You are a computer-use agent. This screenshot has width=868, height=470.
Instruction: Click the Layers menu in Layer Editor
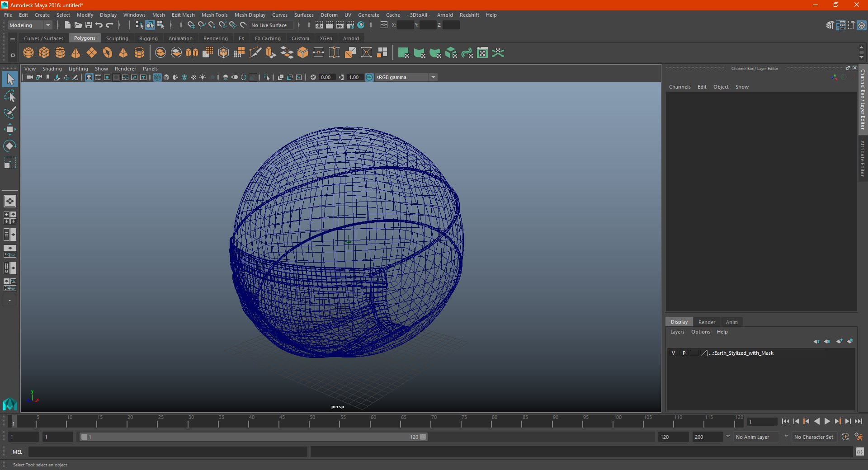tap(677, 332)
